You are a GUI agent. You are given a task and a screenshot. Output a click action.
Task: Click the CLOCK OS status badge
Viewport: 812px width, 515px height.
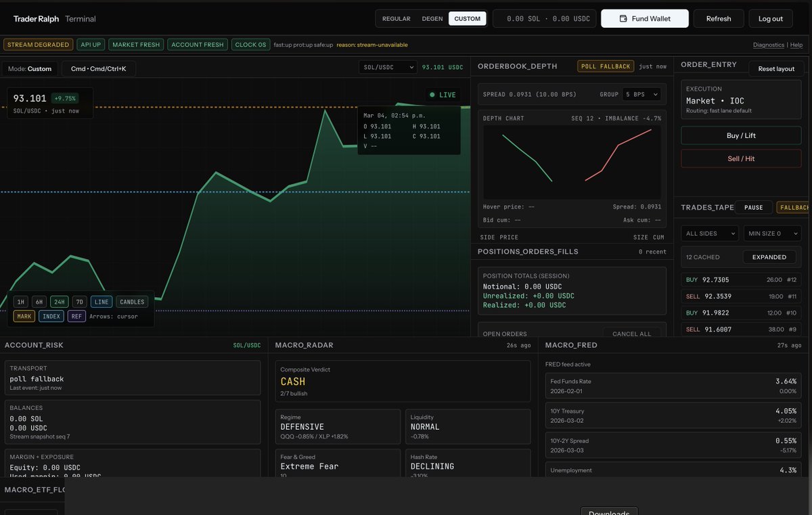coord(250,45)
